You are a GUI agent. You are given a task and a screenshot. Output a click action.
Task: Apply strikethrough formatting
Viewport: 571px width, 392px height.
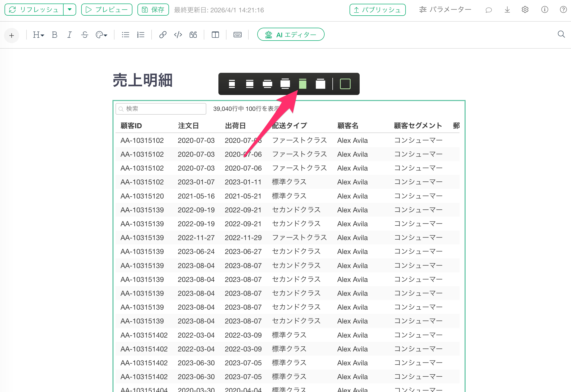click(x=85, y=35)
